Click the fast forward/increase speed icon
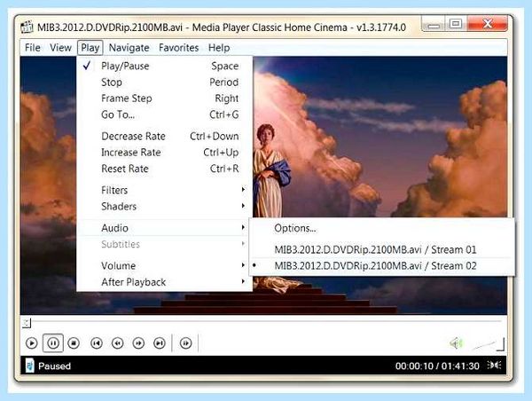Viewport: 532px width, 401px height. [x=138, y=343]
